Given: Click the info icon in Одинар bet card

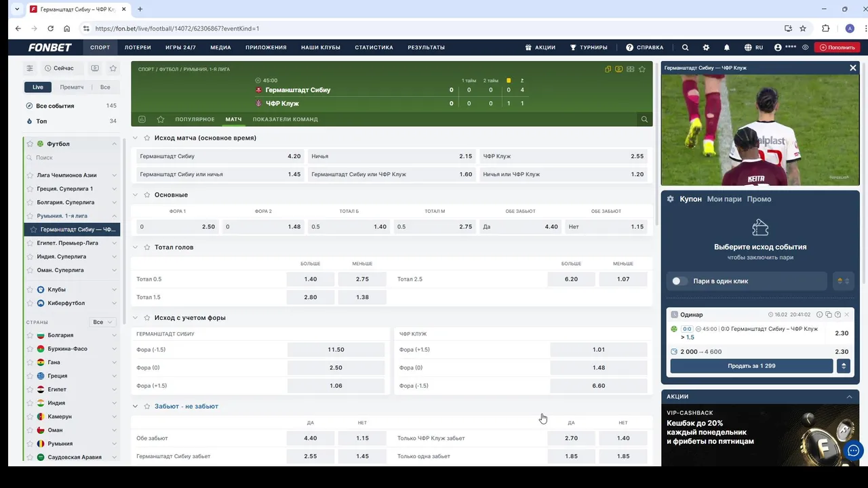Looking at the screenshot, I should [820, 314].
